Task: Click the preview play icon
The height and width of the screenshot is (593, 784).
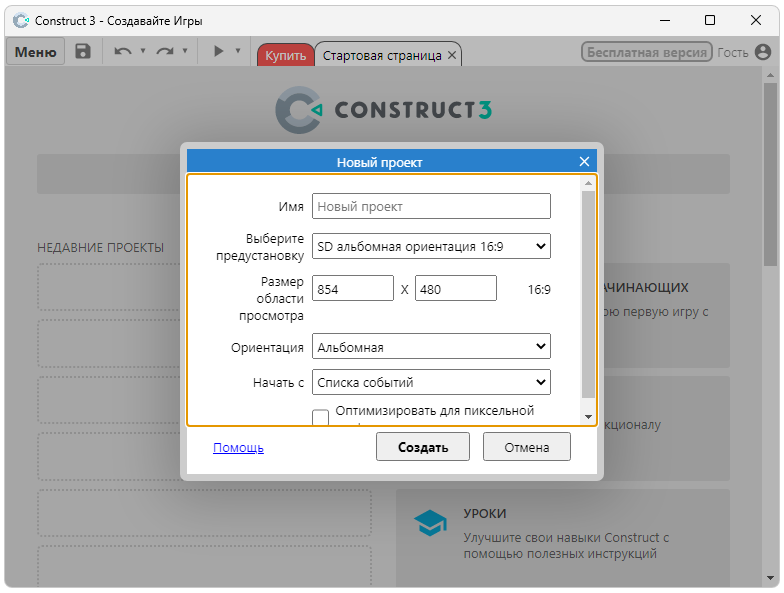Action: coord(218,51)
